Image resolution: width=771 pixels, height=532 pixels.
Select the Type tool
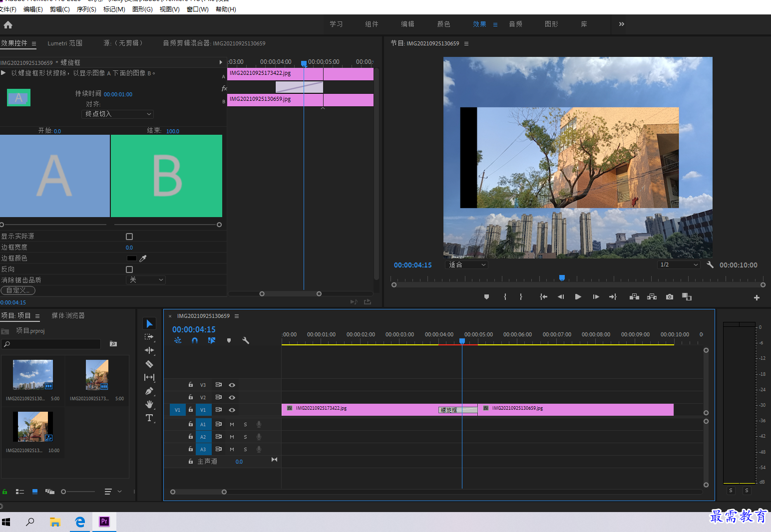point(149,418)
